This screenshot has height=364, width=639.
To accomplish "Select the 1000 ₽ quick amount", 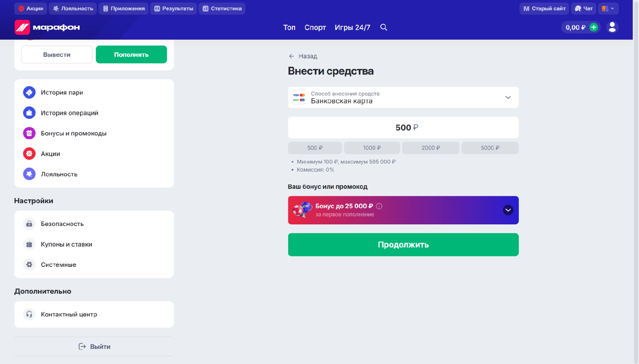I will [372, 148].
